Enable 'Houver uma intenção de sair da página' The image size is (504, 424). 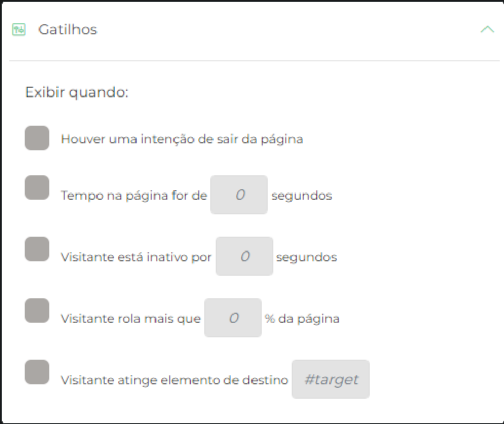[x=36, y=138]
